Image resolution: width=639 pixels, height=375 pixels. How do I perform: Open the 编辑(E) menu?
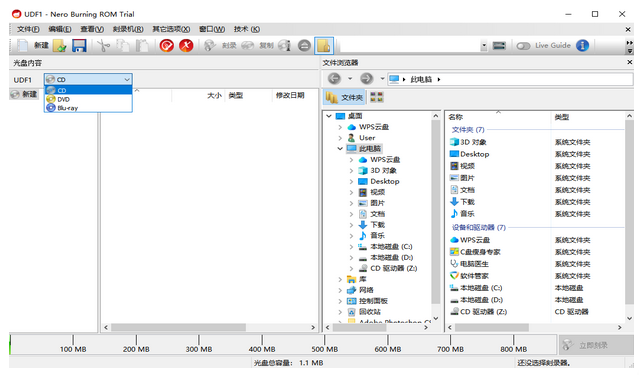(x=60, y=29)
